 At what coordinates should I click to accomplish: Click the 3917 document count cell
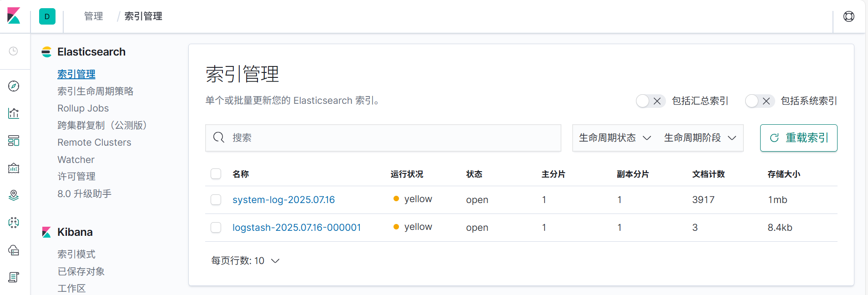tap(703, 200)
